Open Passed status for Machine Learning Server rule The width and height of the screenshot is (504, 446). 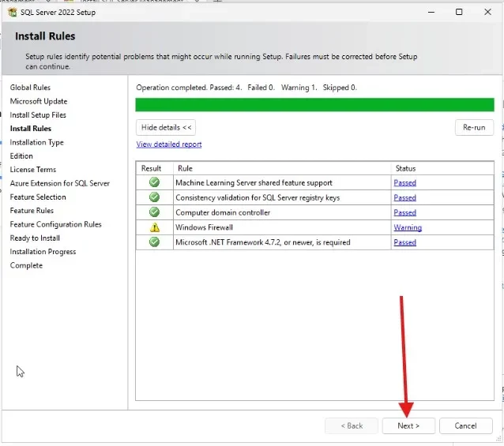[405, 182]
